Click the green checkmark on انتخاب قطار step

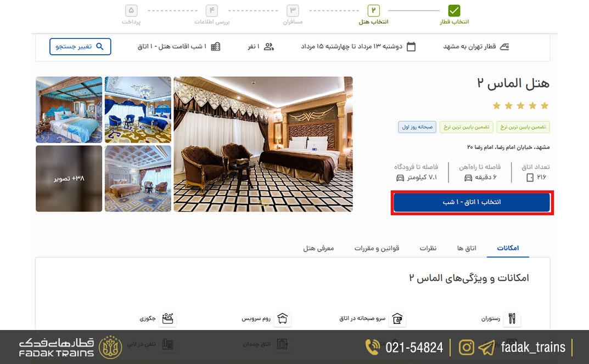click(454, 9)
